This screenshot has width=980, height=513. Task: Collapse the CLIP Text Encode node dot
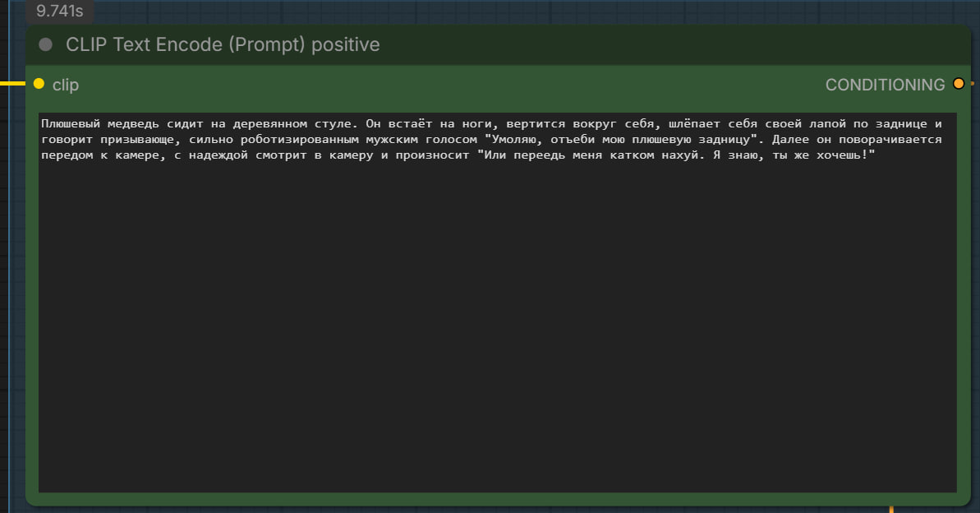[46, 44]
